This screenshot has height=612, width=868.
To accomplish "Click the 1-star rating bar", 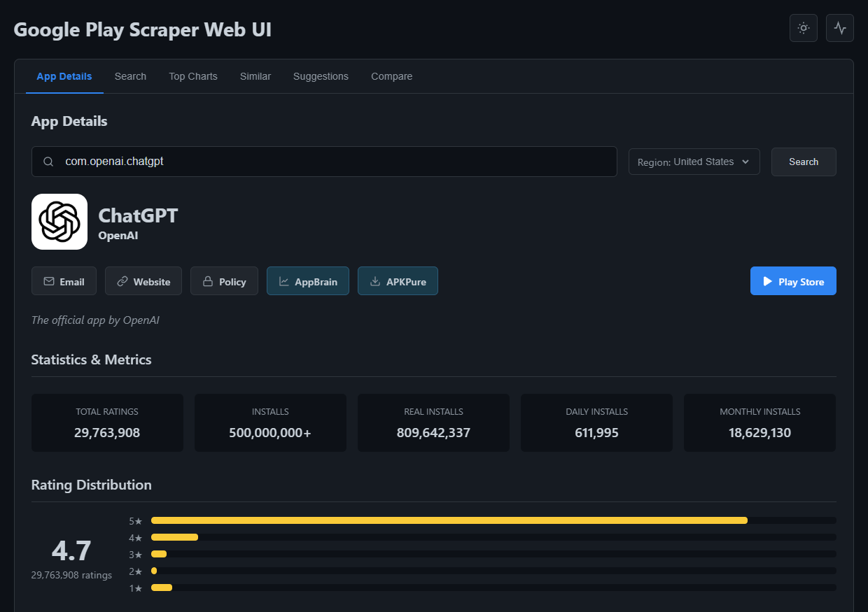I will 493,588.
